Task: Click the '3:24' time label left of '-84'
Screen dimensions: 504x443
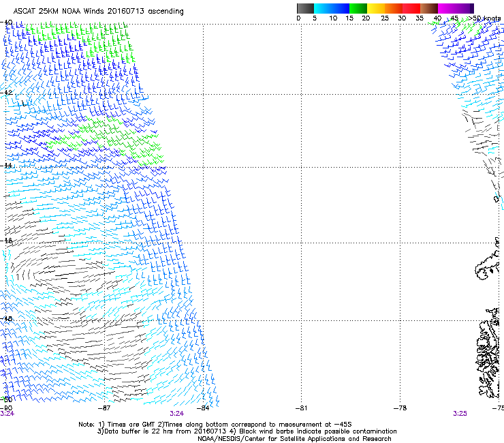Action: click(177, 414)
